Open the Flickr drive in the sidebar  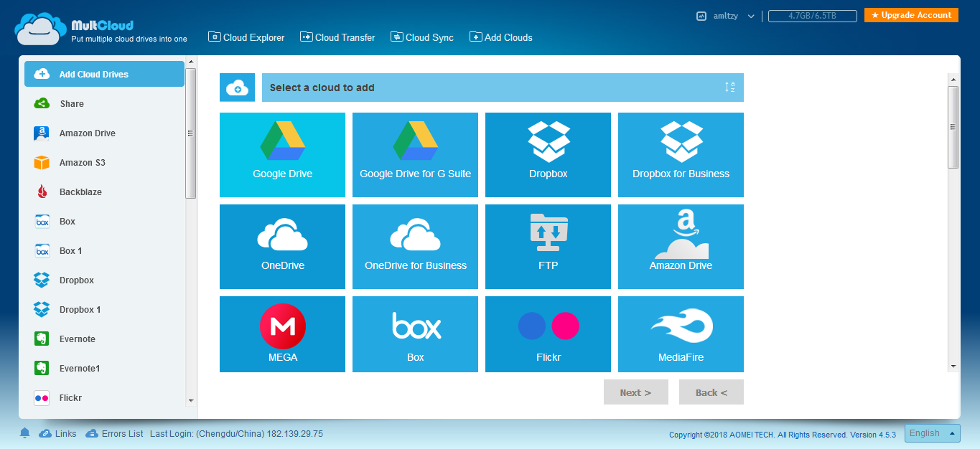tap(104, 397)
